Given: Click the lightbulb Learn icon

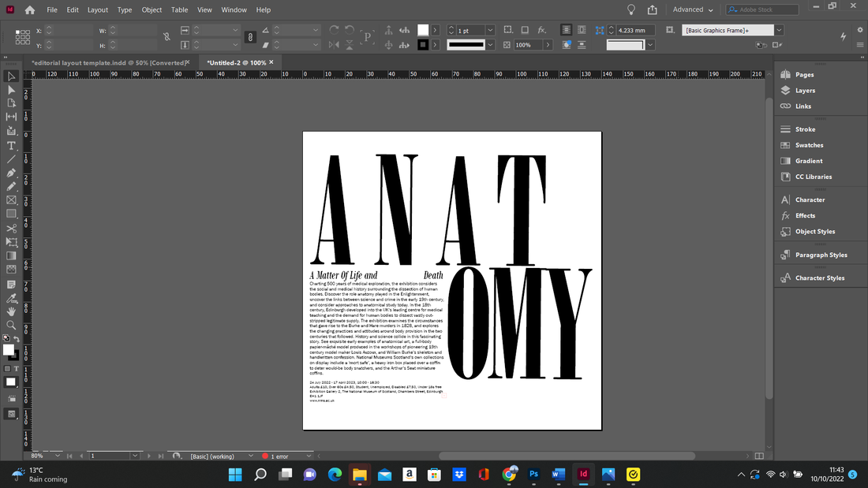Looking at the screenshot, I should click(x=630, y=10).
